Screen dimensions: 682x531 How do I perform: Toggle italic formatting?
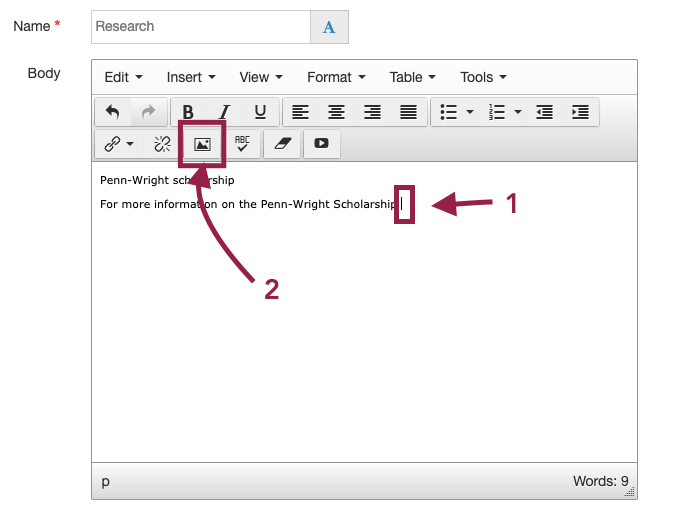[224, 112]
